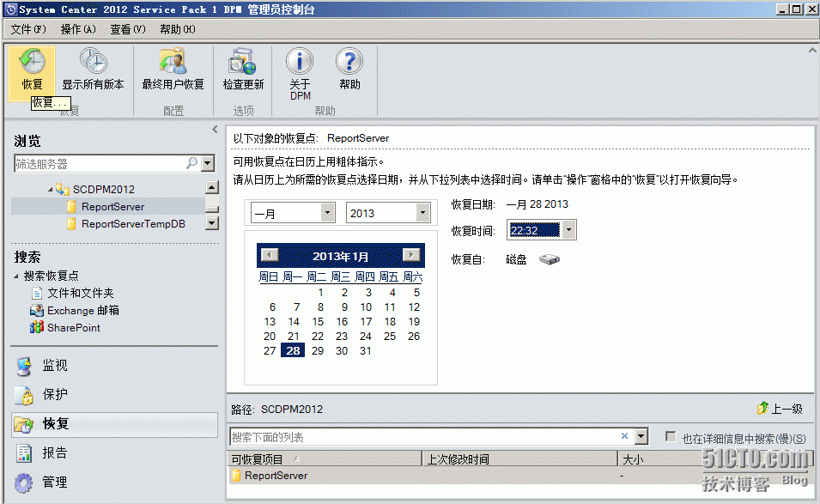Open the 帮助(H) menu

click(x=177, y=29)
